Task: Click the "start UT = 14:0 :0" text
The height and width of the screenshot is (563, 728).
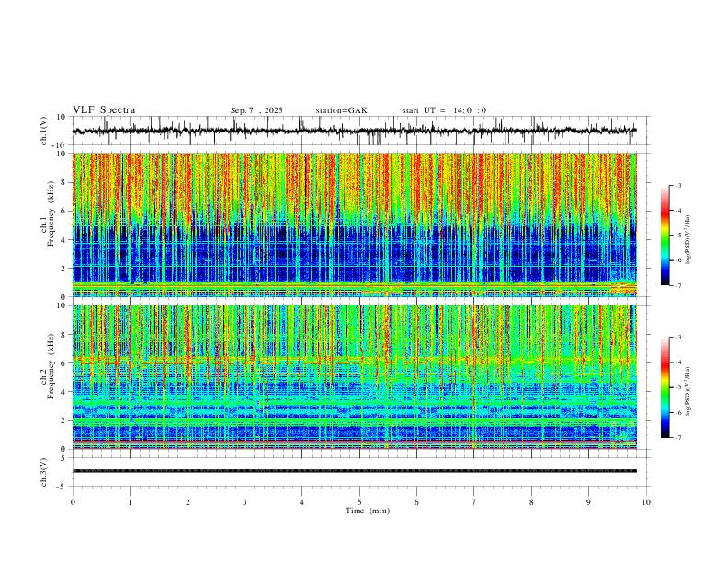Action: (444, 110)
